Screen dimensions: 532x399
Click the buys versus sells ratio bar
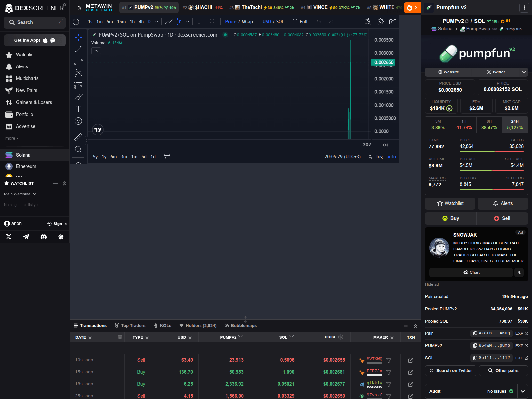pyautogui.click(x=491, y=151)
